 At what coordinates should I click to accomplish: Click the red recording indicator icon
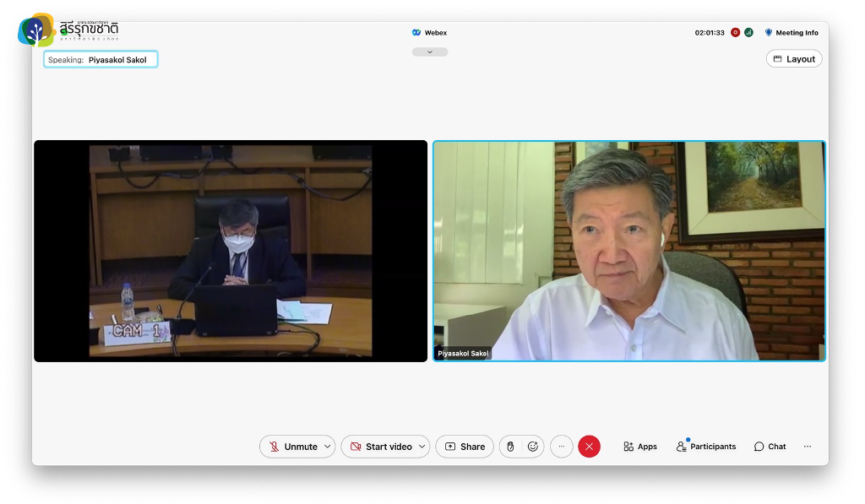(x=735, y=33)
